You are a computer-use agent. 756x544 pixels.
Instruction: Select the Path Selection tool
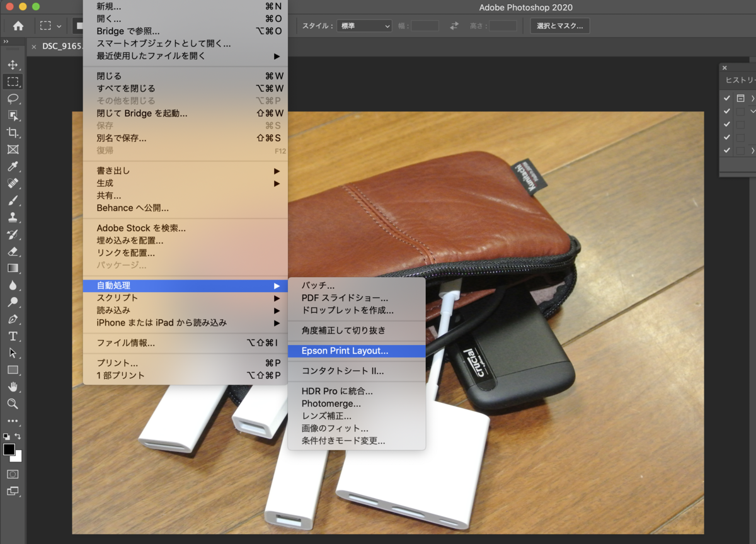[13, 353]
